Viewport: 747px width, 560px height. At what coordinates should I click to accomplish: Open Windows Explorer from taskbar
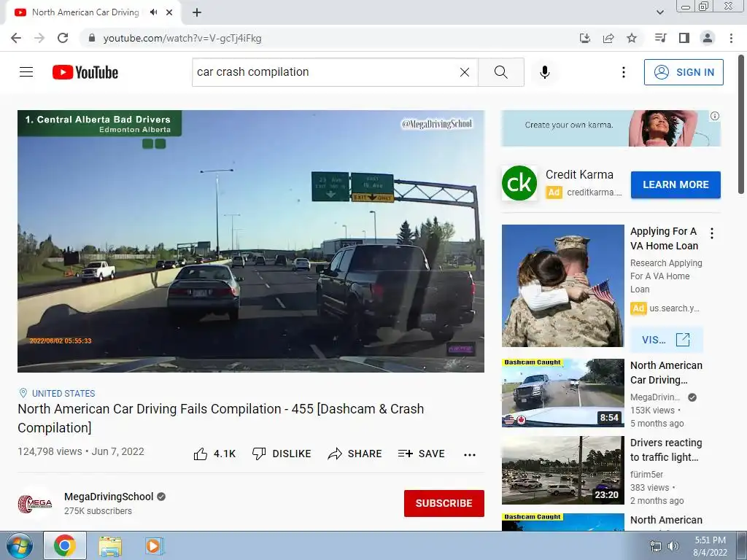tap(110, 545)
